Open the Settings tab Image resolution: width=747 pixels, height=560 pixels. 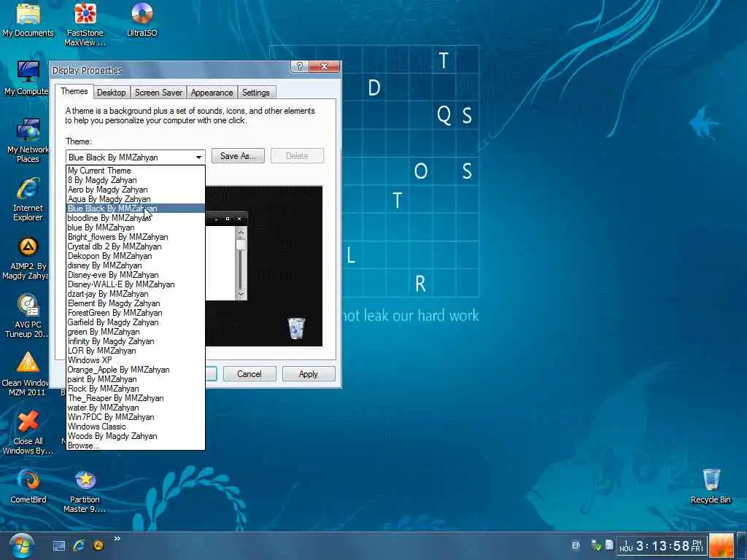pos(256,93)
